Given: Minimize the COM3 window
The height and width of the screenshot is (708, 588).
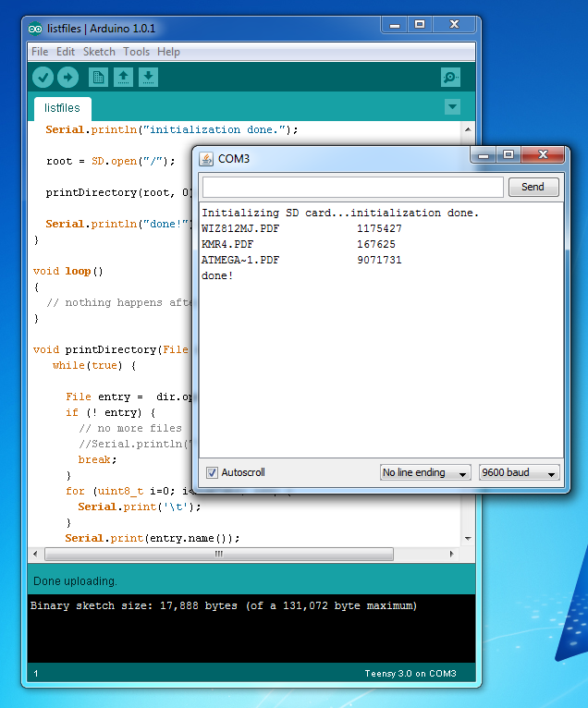Looking at the screenshot, I should pos(484,155).
